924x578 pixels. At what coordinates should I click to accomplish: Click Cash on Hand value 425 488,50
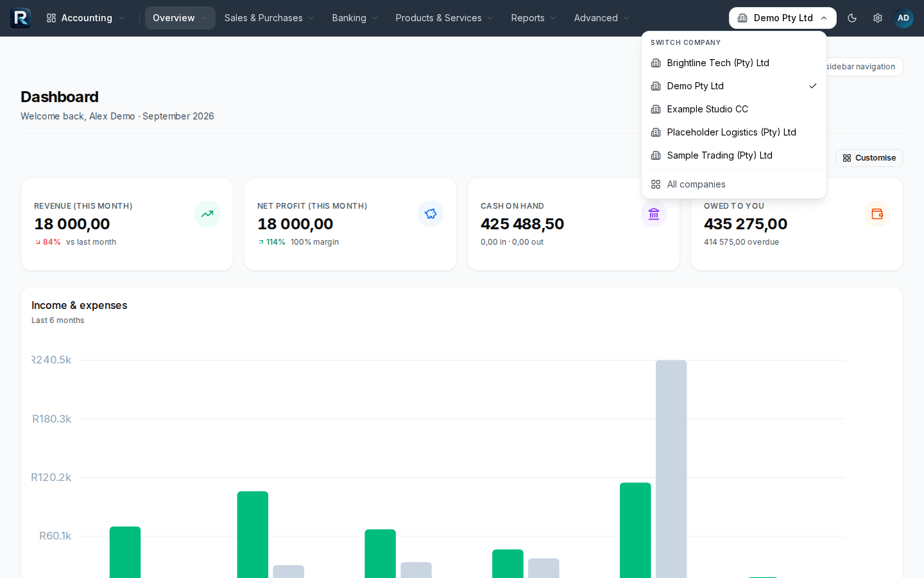click(522, 224)
